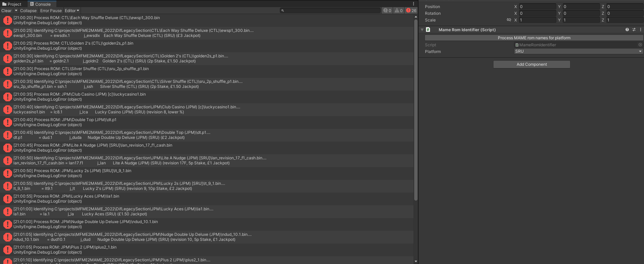
Task: Click the Mame Rom Identifier script icon
Action: point(428,30)
